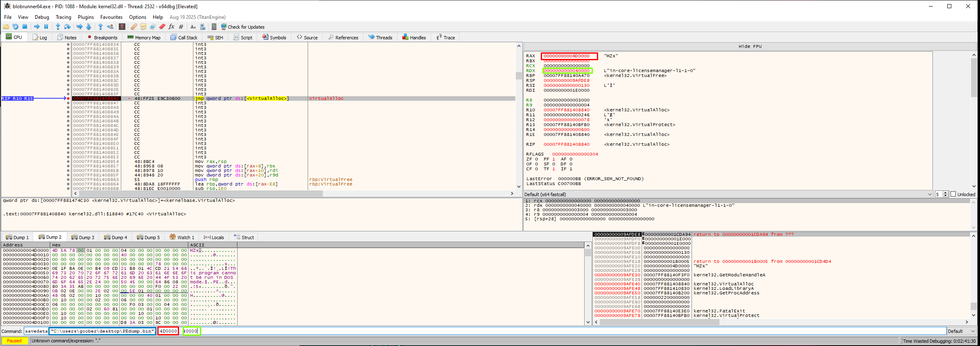Viewport: 980px width, 346px height.
Task: Open the Labels tag icon
Action: [x=153, y=27]
